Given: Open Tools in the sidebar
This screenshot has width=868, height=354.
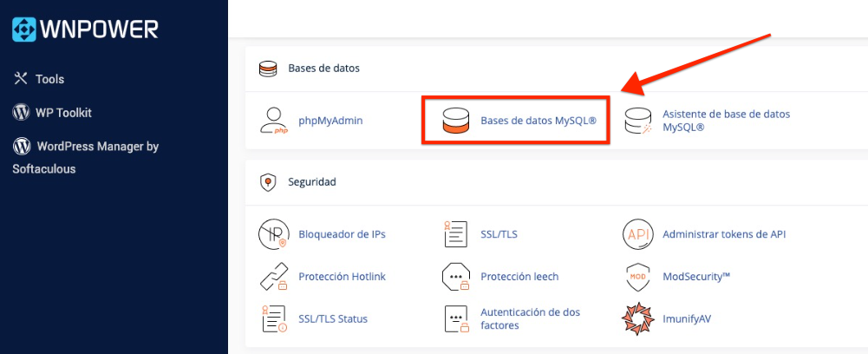Looking at the screenshot, I should click(49, 79).
